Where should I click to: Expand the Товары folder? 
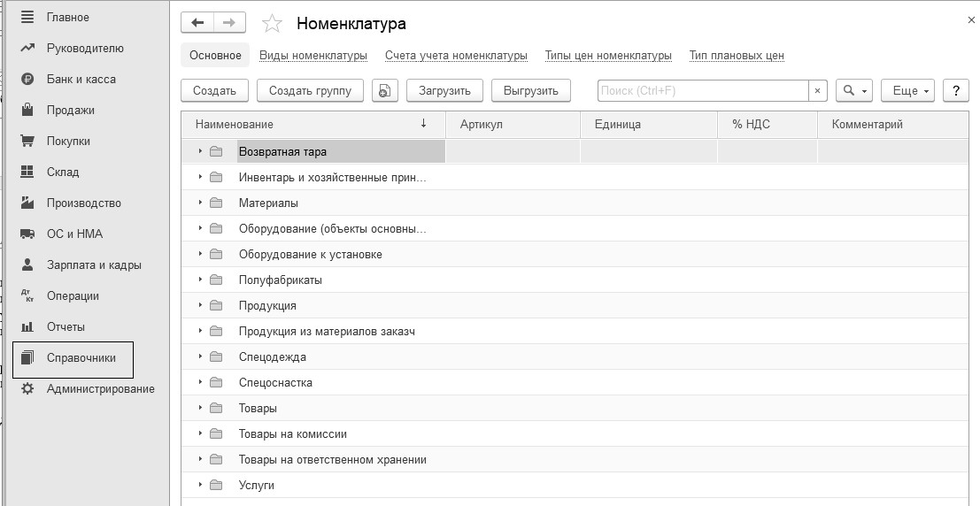click(201, 409)
